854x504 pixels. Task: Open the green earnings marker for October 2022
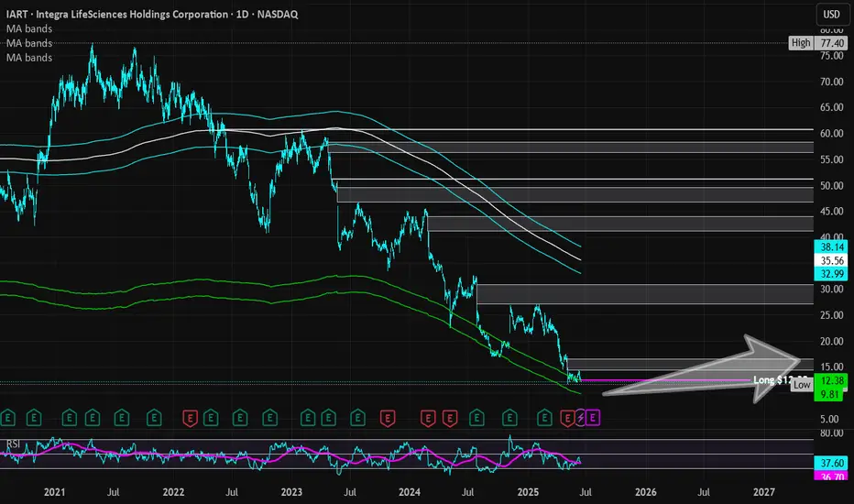tap(269, 418)
